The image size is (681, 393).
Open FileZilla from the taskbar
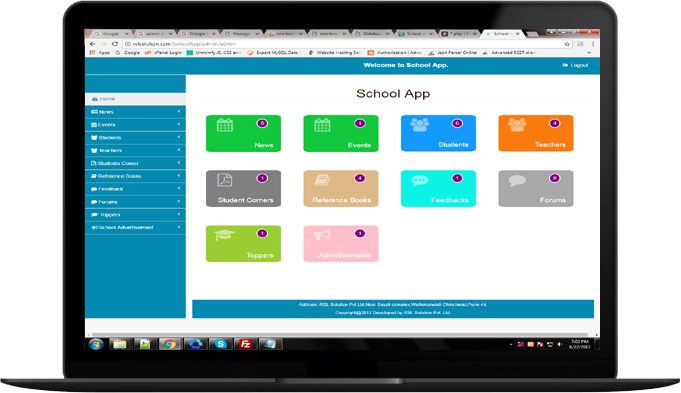point(245,344)
